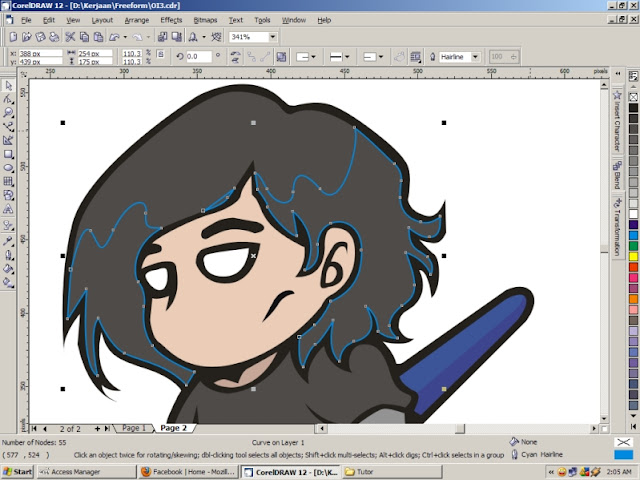Select the Graph Paper tool
The image size is (640, 480).
click(x=8, y=182)
